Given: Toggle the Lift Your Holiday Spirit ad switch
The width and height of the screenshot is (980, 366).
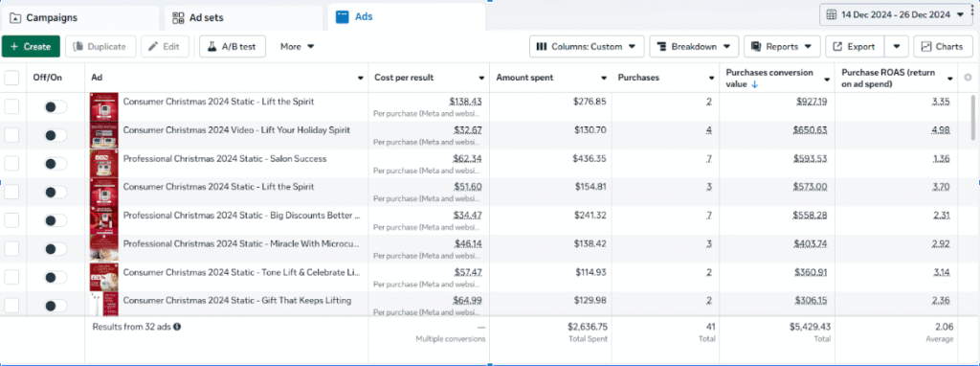Looking at the screenshot, I should 55,135.
